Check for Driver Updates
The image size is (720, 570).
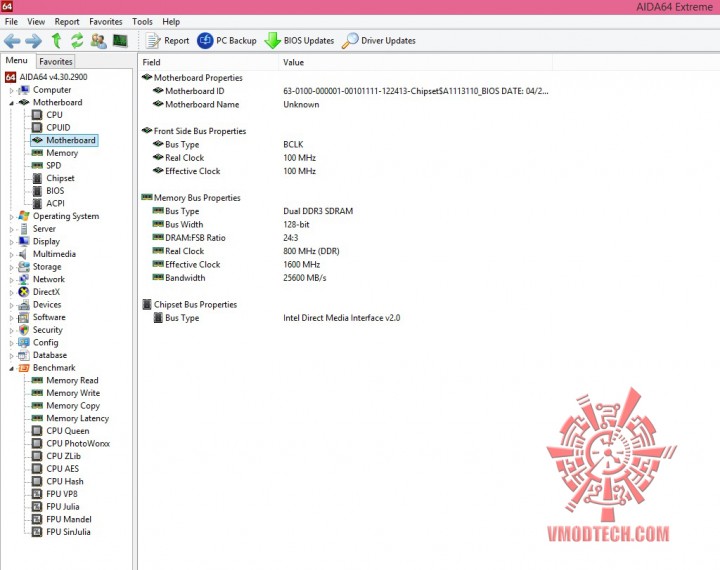coord(379,41)
